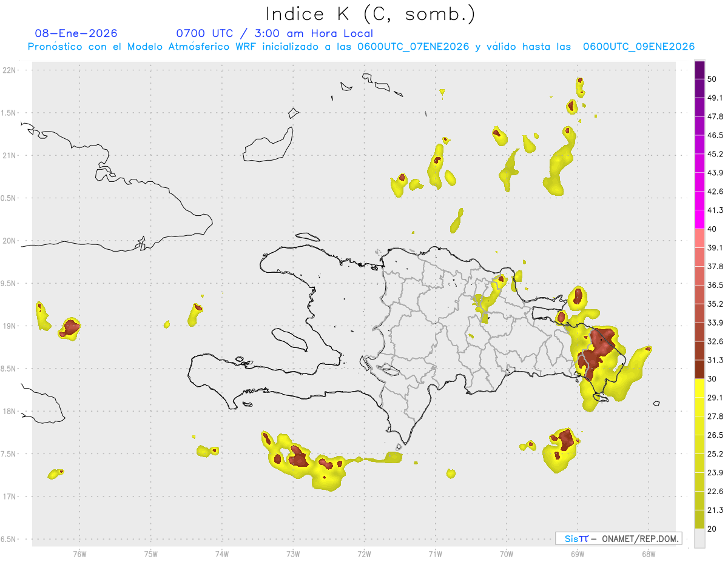Click the color bar value 20

[712, 529]
